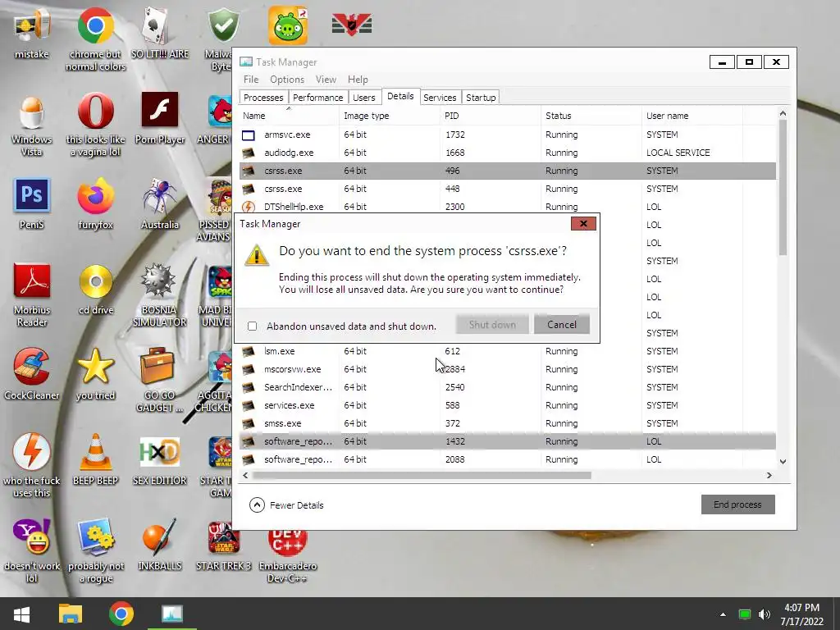Click the Windows Start button
Screen dimensions: 840x630
pos(21,614)
